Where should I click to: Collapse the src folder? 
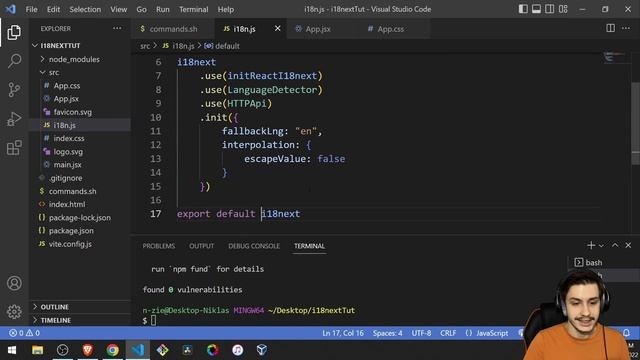point(49,72)
